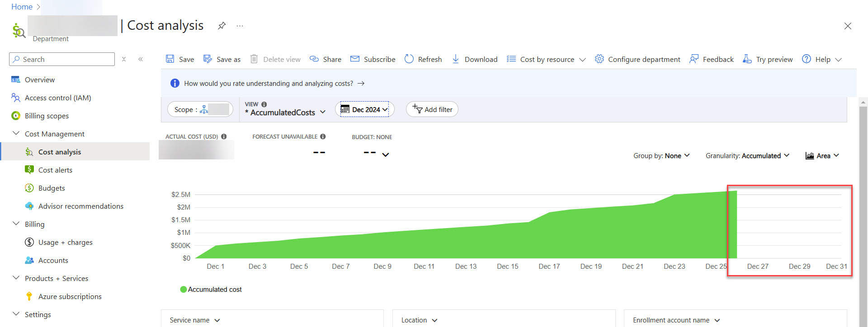Open Cost by resource dropdown
The image size is (868, 327).
tap(546, 59)
